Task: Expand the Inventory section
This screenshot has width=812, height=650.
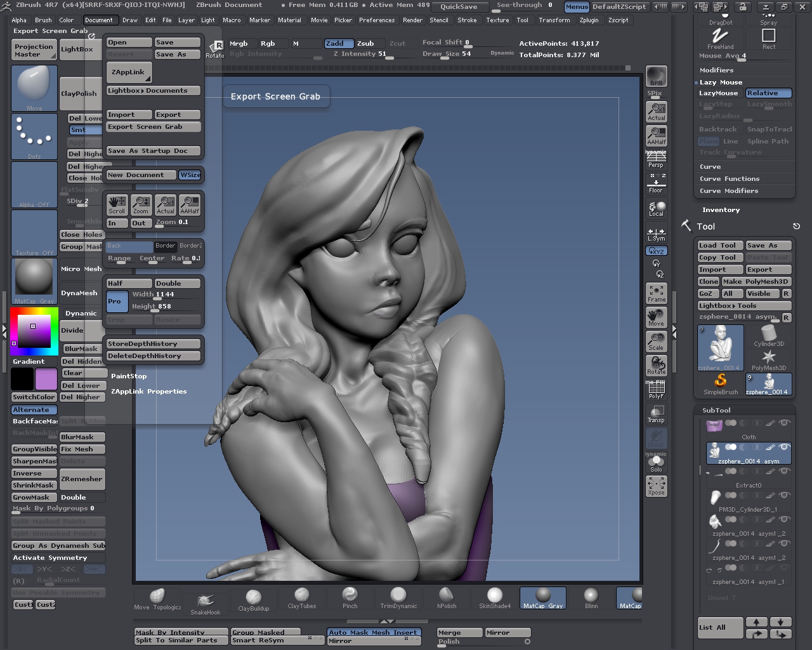Action: pos(721,210)
